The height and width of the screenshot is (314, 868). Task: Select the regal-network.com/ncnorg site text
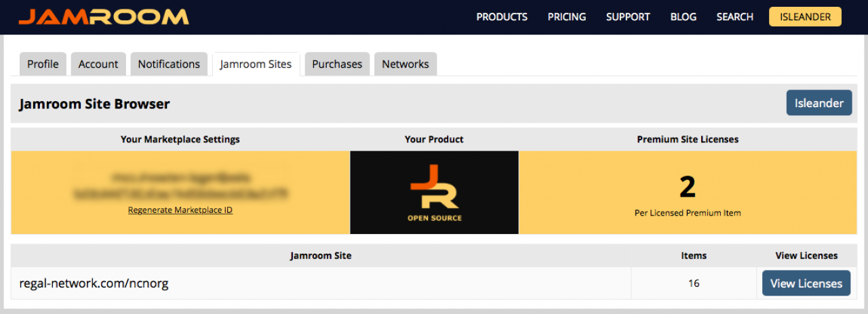coord(94,283)
